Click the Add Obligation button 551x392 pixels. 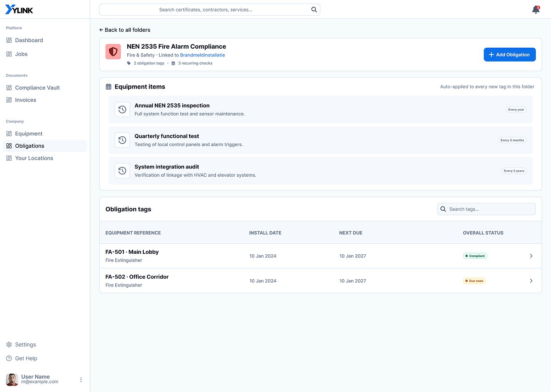pyautogui.click(x=510, y=55)
